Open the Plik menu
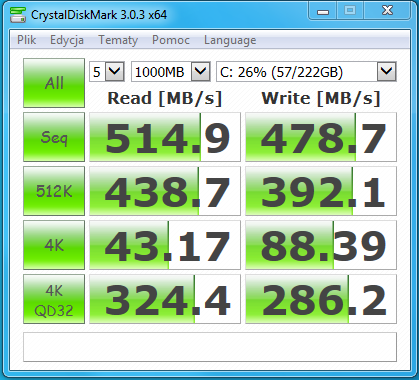 pyautogui.click(x=26, y=40)
